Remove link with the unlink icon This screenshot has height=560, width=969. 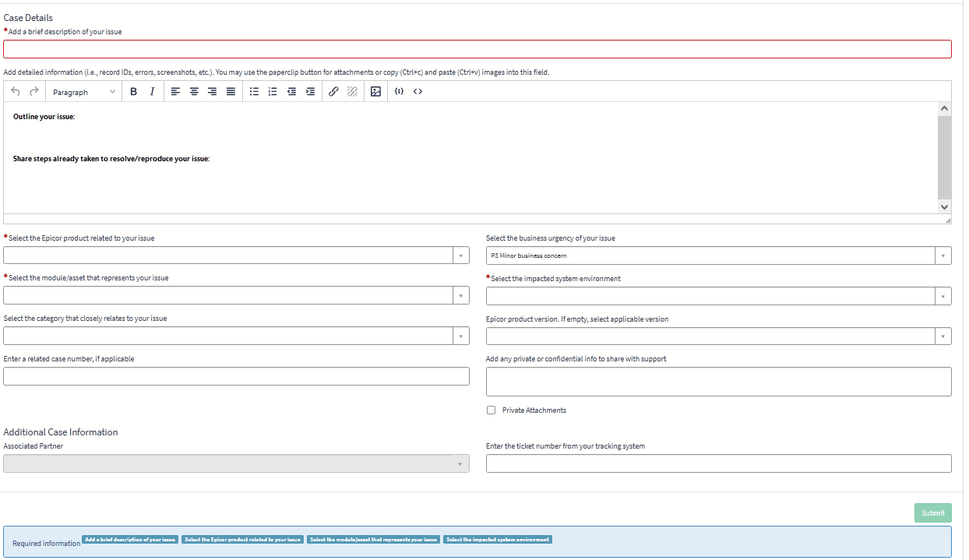352,92
